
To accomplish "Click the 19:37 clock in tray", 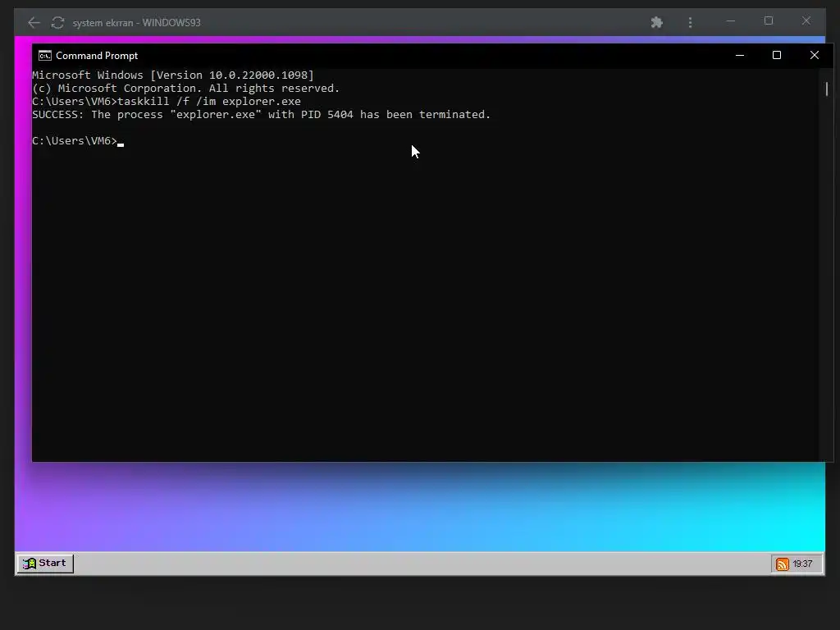I will point(802,564).
